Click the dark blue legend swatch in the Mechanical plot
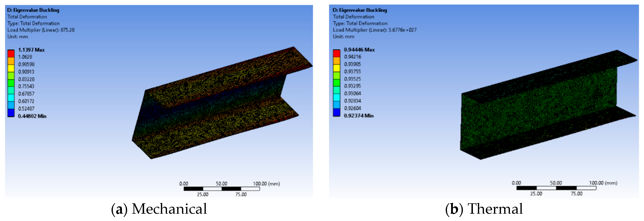Image resolution: width=644 pixels, height=221 pixels. coord(11,113)
